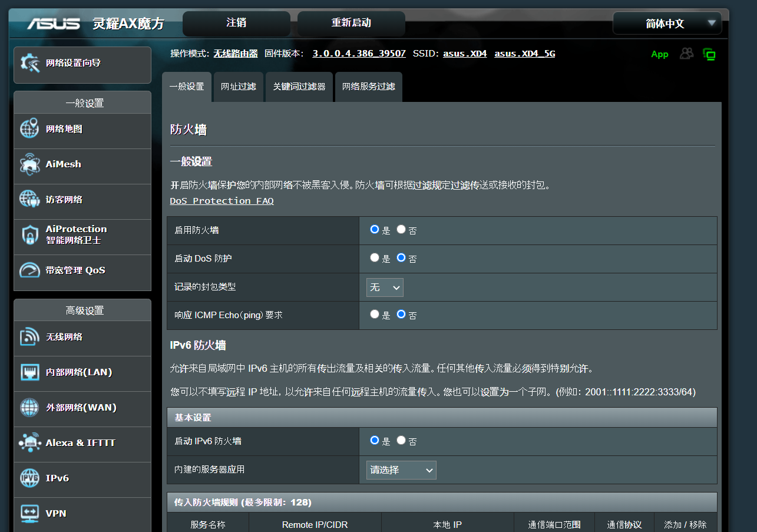Choose 是 for 响应 ICMP Echo(ping) 要求
Viewport: 757px width, 532px height.
374,314
